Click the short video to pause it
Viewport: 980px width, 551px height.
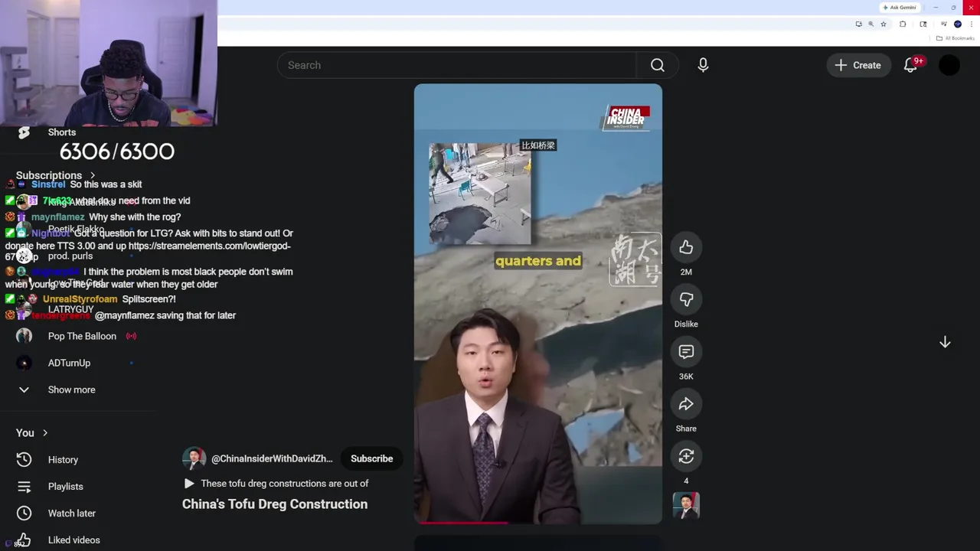[538, 304]
